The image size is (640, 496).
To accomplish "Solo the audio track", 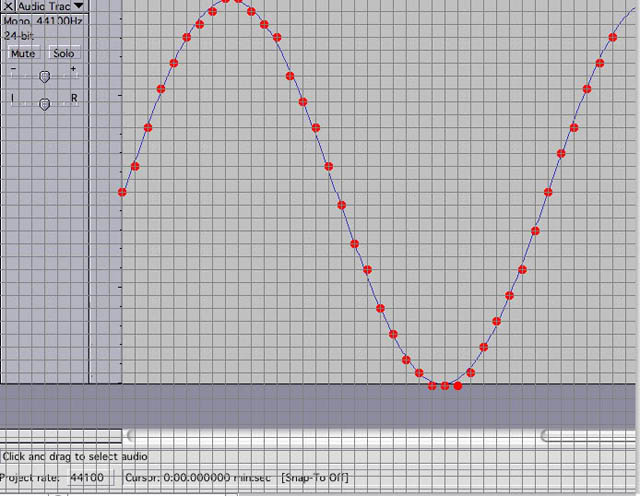I will pyautogui.click(x=63, y=53).
